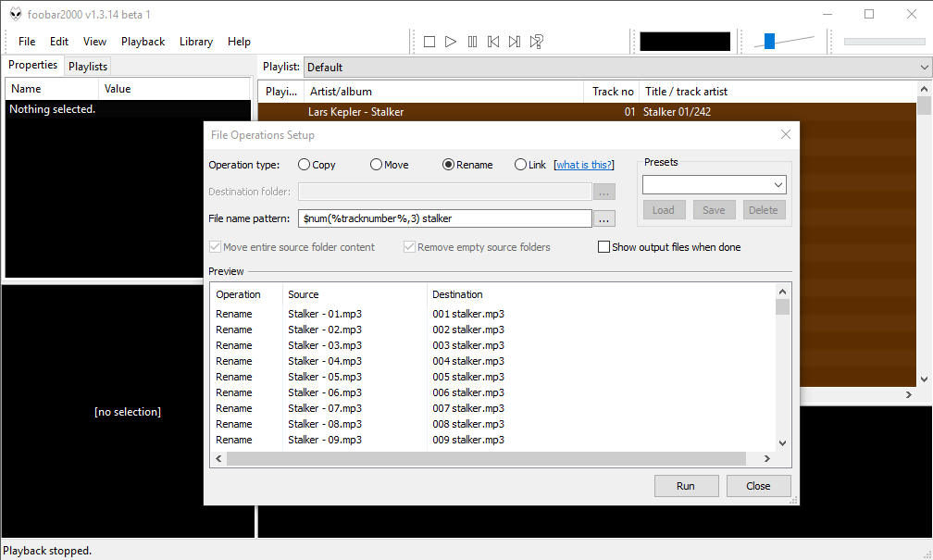Click the volume slider handle

click(769, 42)
